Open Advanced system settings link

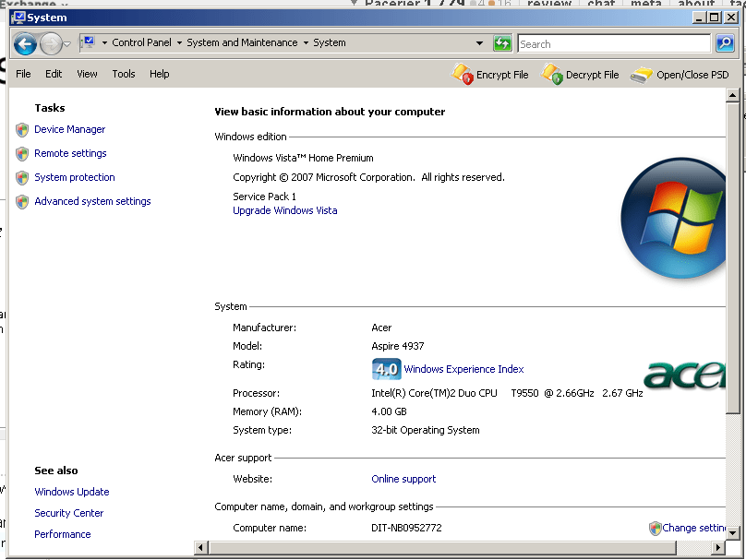point(92,201)
